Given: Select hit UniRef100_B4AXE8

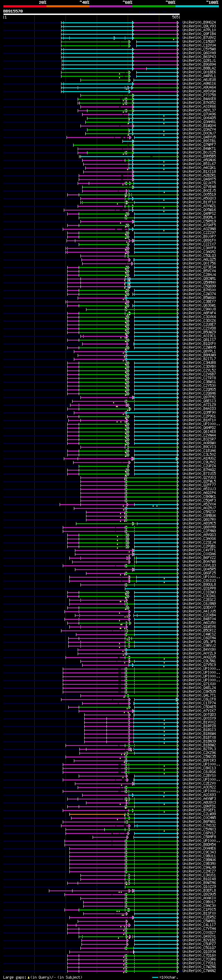Looking at the screenshot, I should [x=199, y=99].
